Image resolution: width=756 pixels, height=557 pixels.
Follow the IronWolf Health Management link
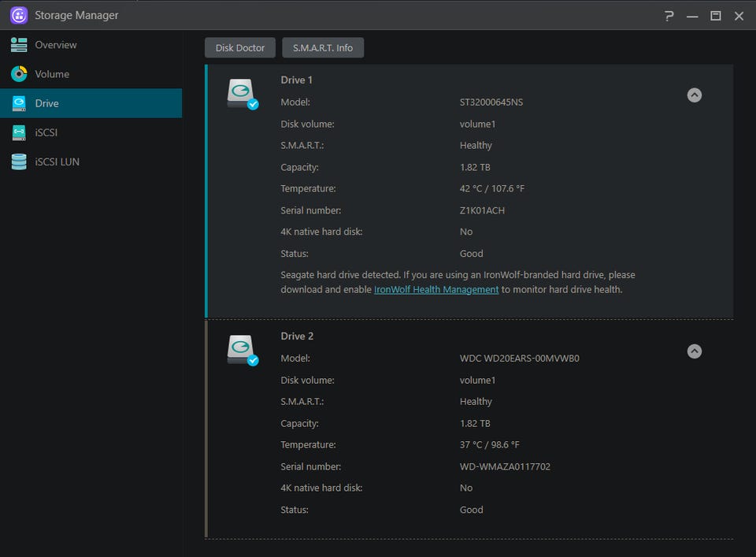[x=436, y=289]
